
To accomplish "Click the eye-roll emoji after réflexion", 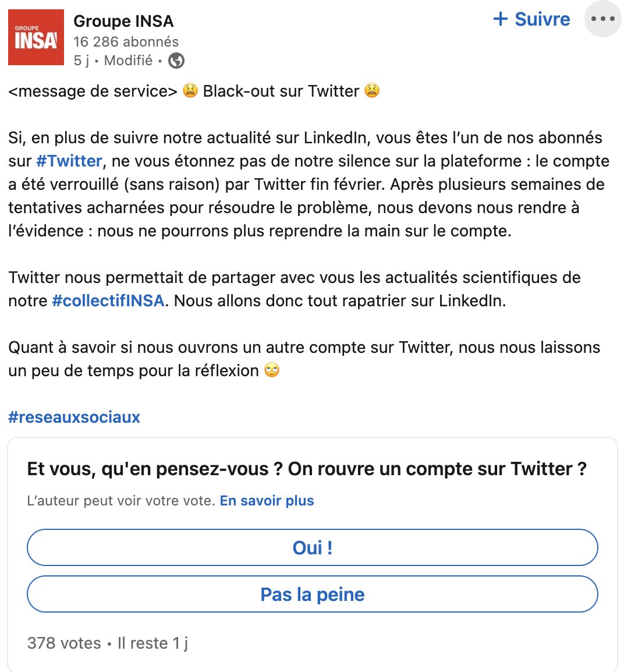I will [272, 370].
